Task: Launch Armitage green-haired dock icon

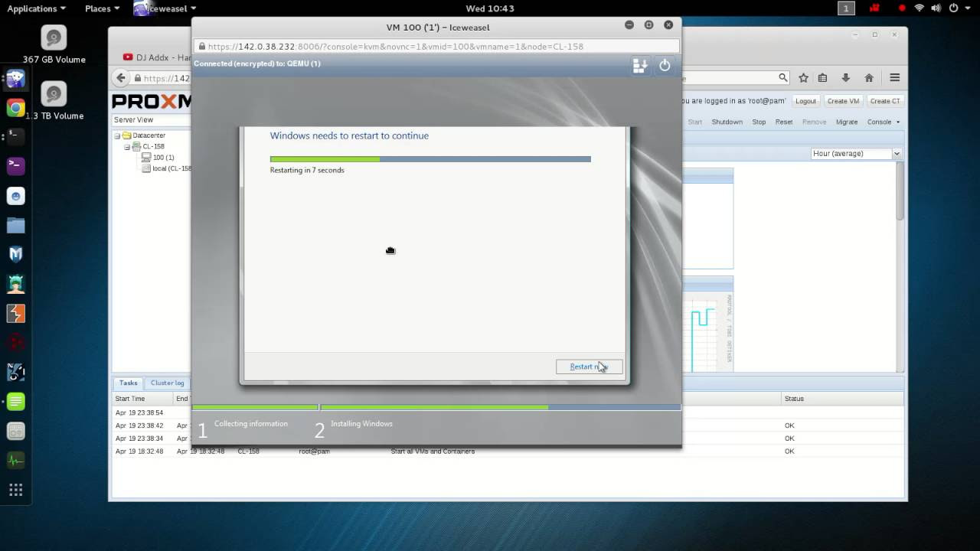Action: coord(15,284)
